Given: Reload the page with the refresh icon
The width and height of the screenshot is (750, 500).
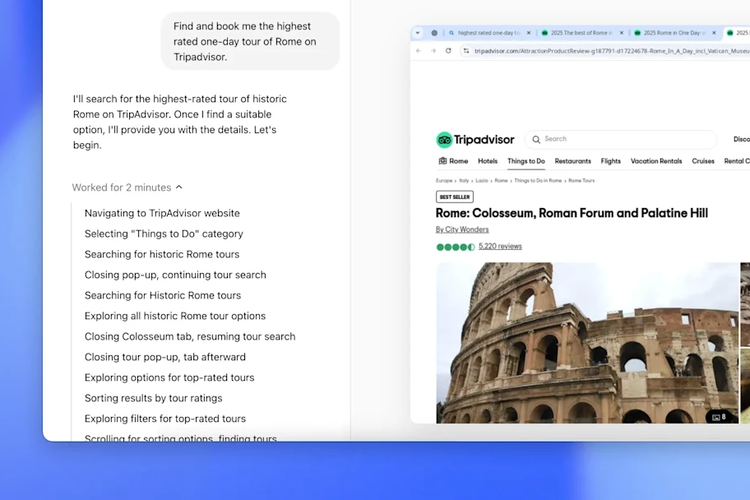Looking at the screenshot, I should point(448,50).
